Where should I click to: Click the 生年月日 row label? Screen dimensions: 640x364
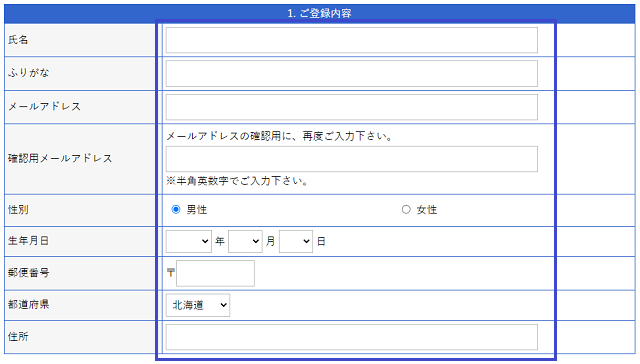click(x=29, y=241)
